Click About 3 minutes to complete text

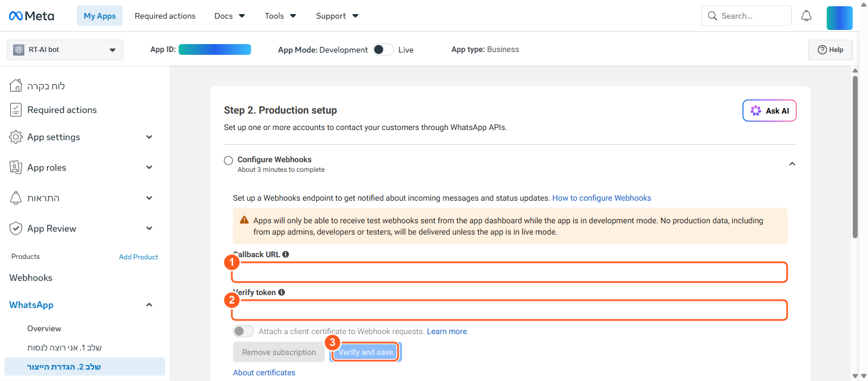tap(281, 170)
